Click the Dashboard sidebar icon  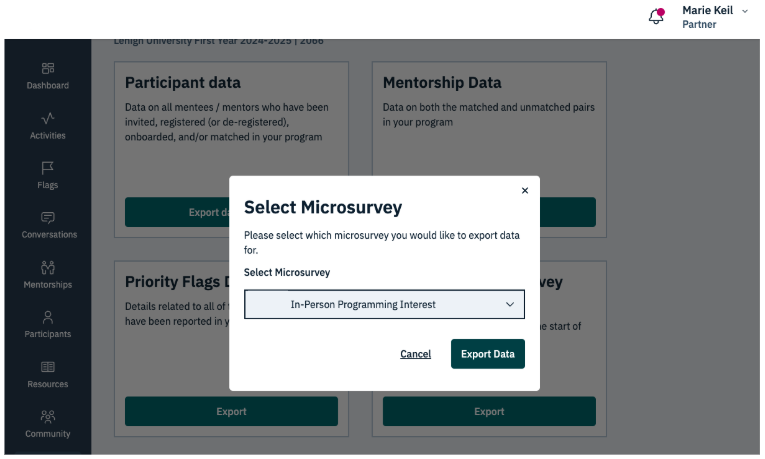pyautogui.click(x=48, y=68)
